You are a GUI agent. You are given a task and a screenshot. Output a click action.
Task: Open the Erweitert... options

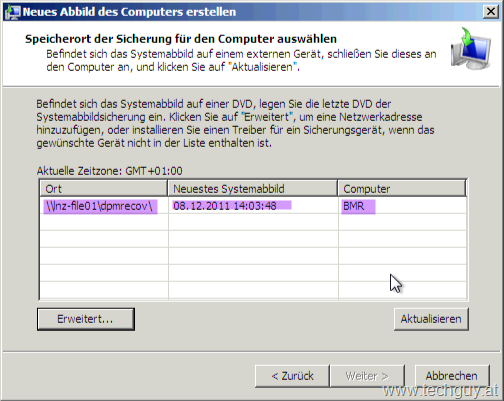point(86,319)
